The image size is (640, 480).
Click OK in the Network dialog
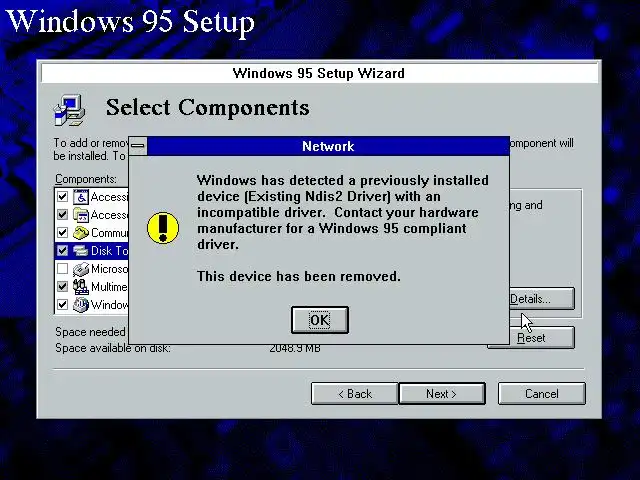pyautogui.click(x=320, y=320)
